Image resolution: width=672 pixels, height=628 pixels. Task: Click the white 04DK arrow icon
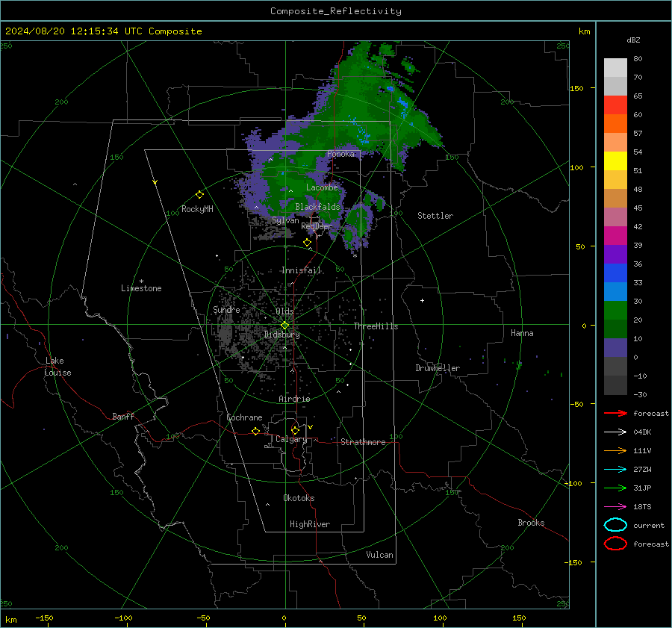click(615, 432)
